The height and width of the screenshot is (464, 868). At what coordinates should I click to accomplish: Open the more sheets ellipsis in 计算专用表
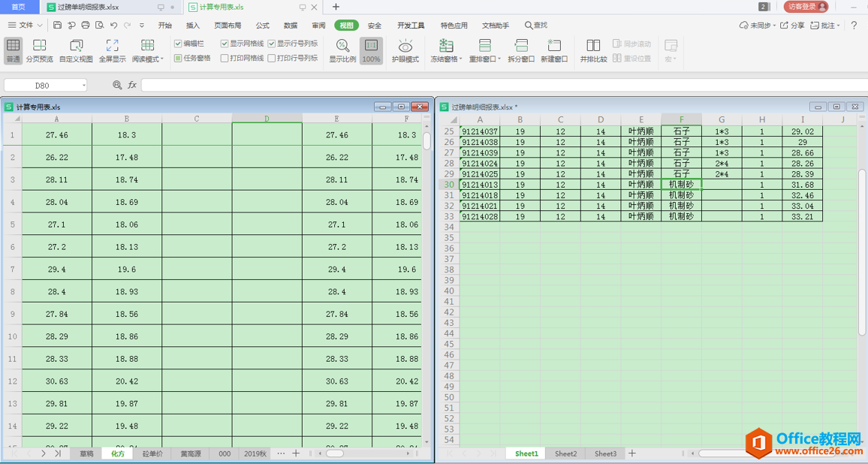(x=282, y=453)
